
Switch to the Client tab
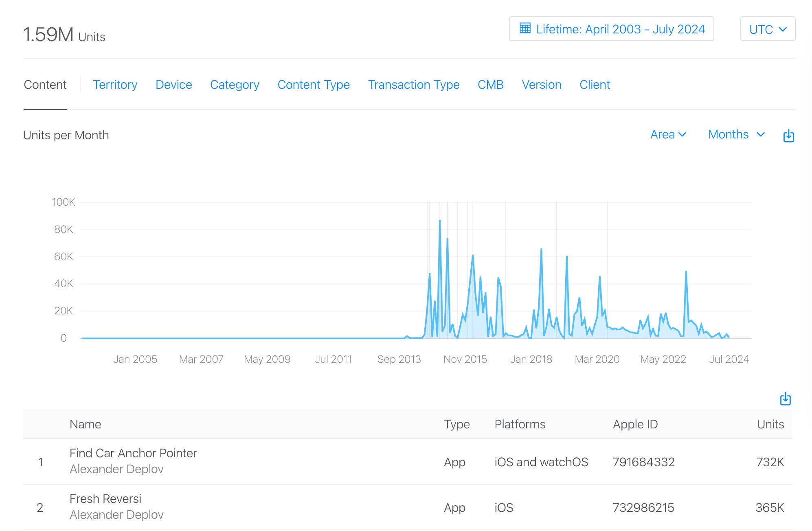coord(594,85)
